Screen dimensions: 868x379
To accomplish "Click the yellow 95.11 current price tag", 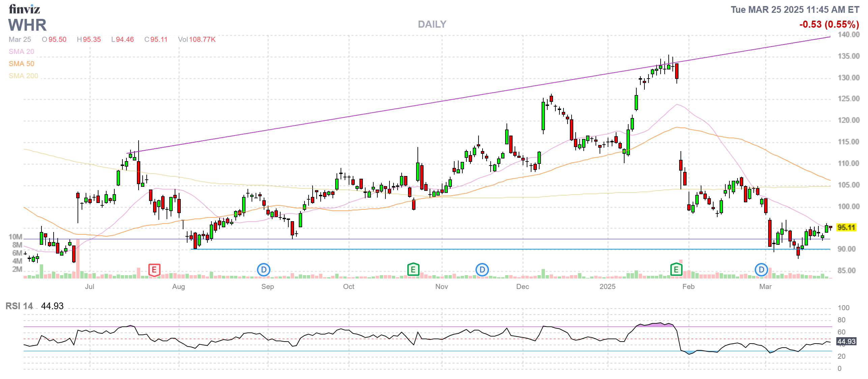I will 846,228.
